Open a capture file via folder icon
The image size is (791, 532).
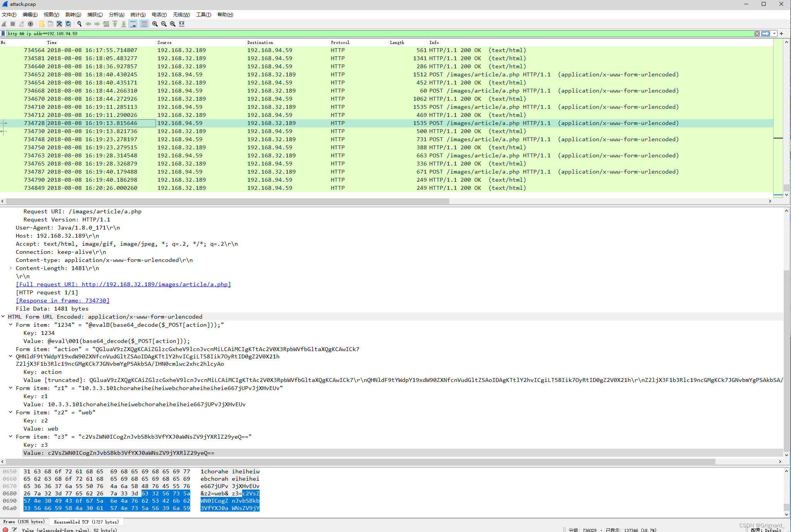click(42, 24)
